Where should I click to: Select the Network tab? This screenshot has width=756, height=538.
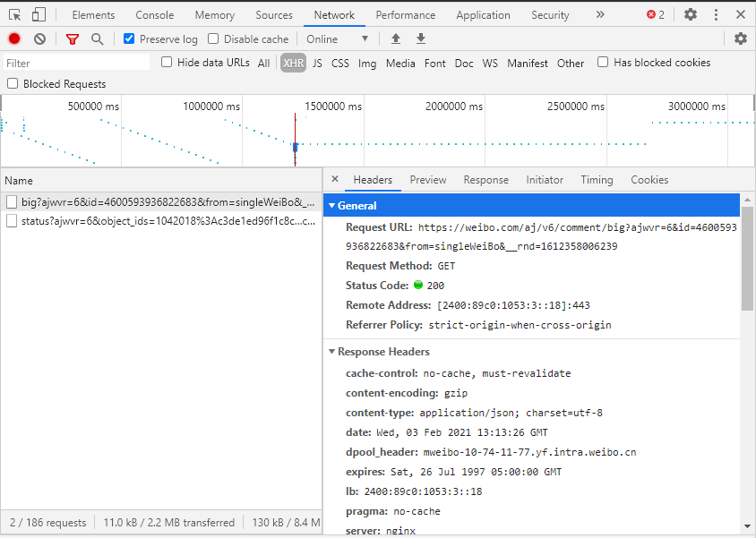click(334, 15)
